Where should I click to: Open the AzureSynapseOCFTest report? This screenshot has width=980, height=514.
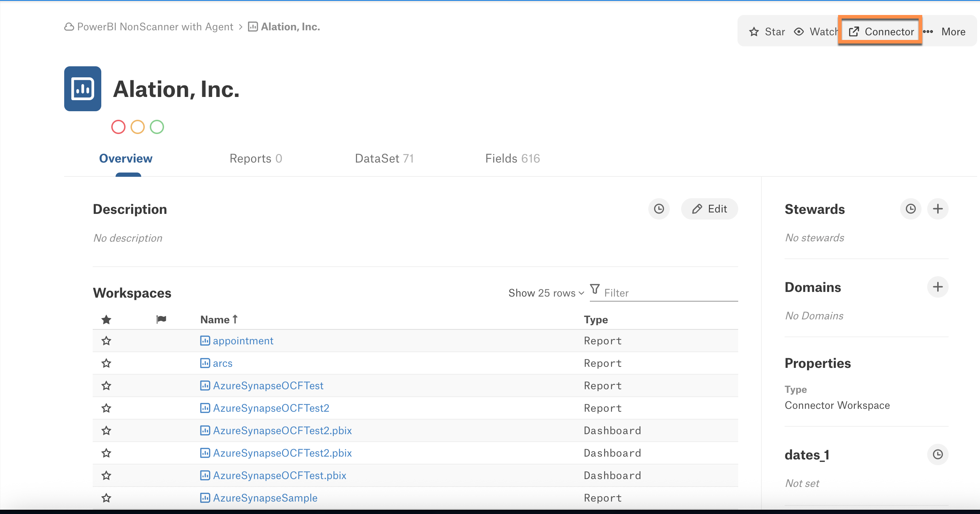[x=268, y=386]
